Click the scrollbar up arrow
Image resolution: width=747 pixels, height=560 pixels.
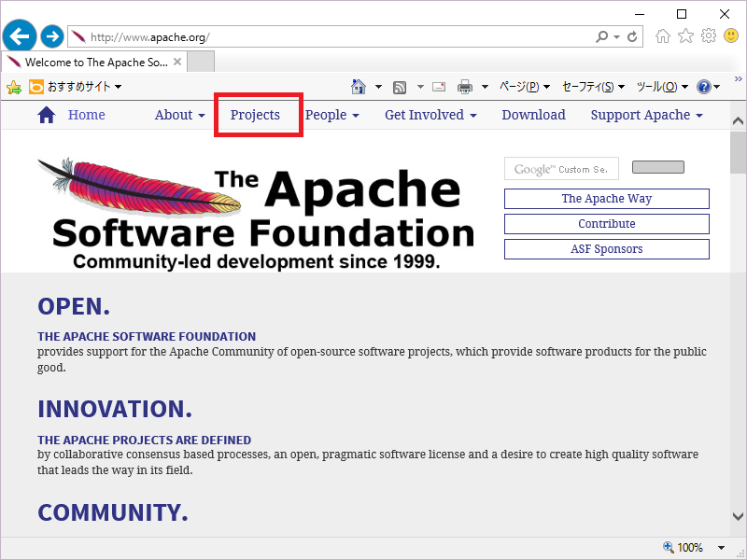(738, 121)
